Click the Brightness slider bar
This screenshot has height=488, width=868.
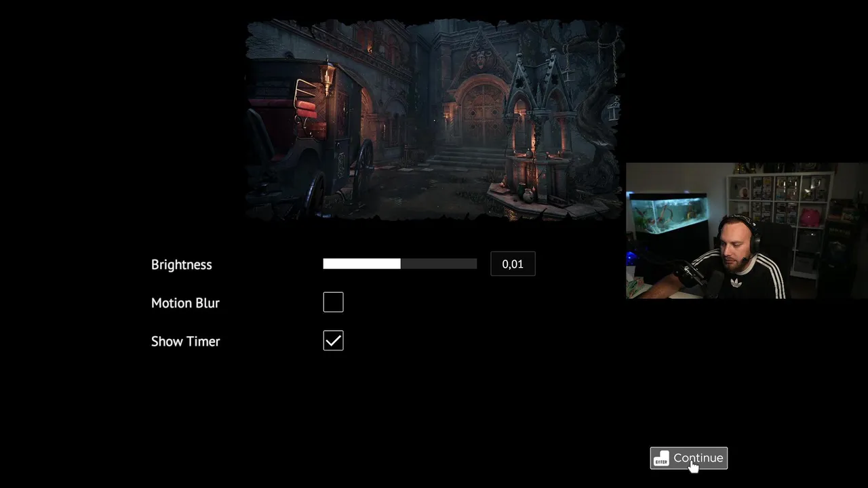(x=400, y=264)
